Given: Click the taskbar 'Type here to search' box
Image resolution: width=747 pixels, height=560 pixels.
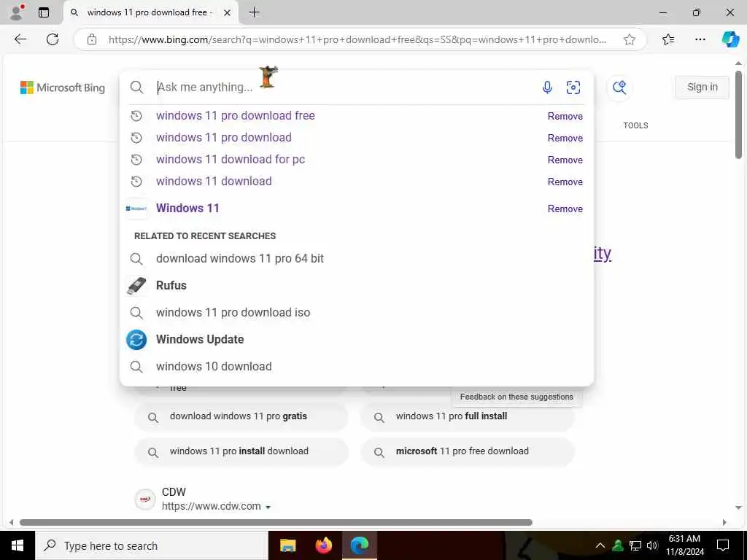Looking at the screenshot, I should [152, 545].
